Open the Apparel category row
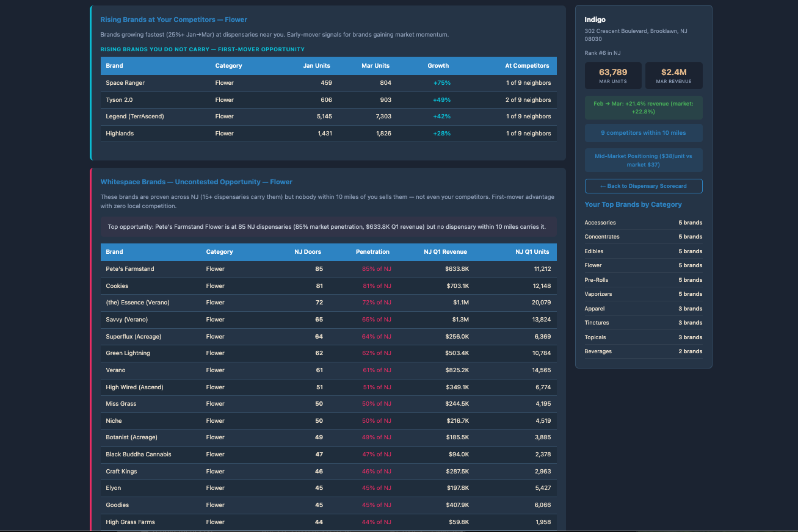Viewport: 798px width, 532px height. (x=644, y=309)
